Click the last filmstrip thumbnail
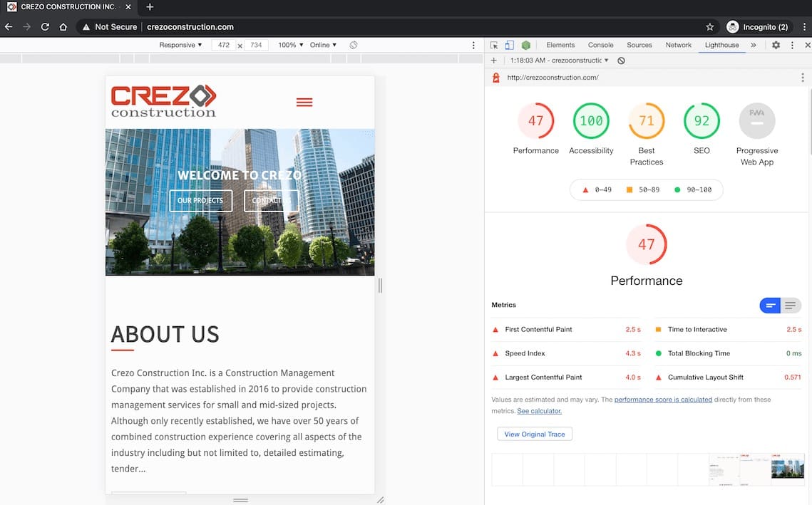The width and height of the screenshot is (812, 505). (788, 469)
